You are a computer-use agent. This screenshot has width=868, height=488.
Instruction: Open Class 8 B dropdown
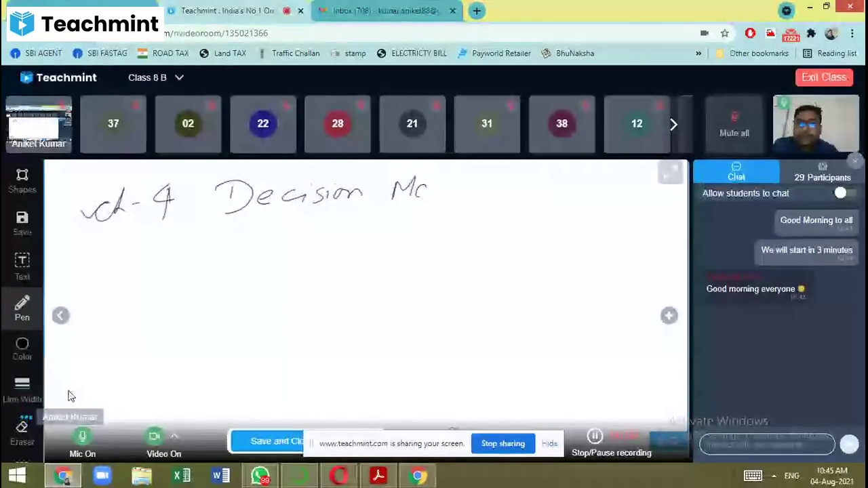pos(155,77)
